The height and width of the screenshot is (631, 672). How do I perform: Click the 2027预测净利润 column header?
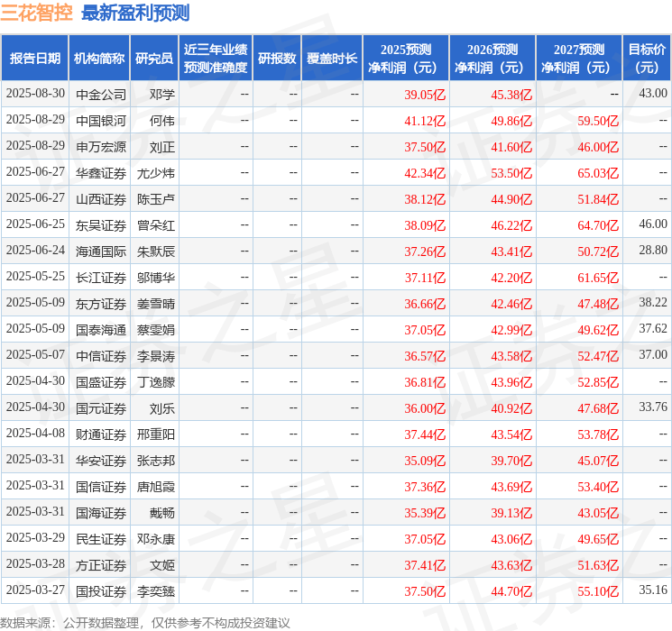click(579, 58)
